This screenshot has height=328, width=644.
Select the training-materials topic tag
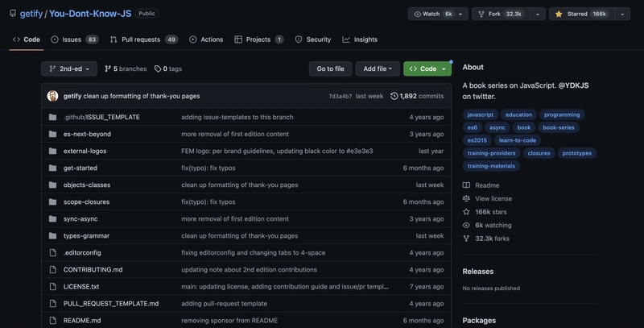coord(491,166)
